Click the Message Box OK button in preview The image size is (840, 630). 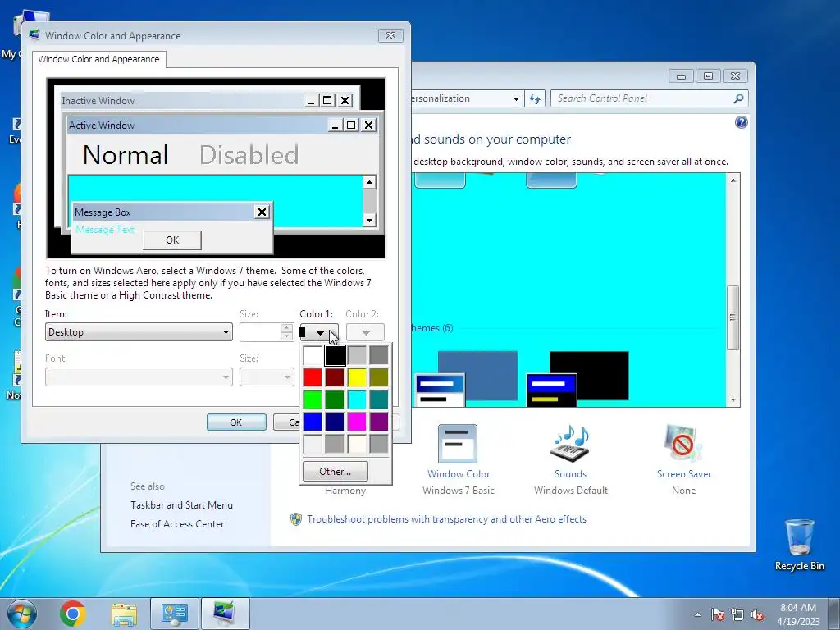coord(172,240)
